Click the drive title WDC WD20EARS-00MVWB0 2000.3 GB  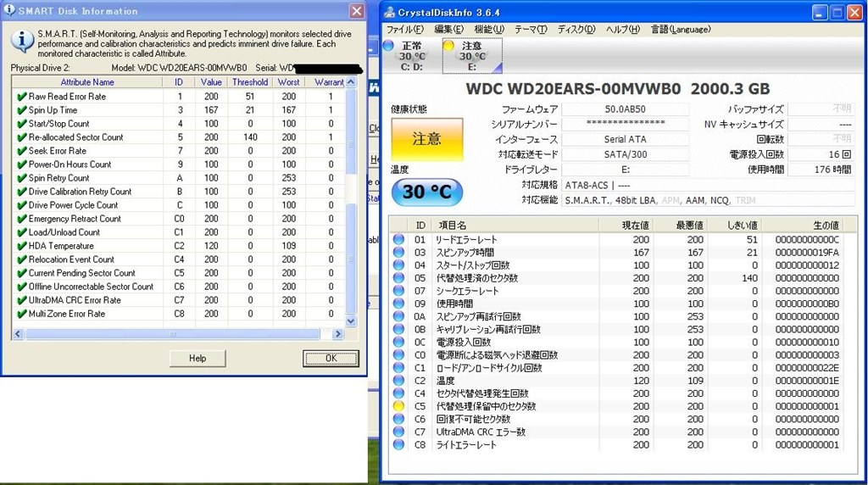pyautogui.click(x=618, y=88)
